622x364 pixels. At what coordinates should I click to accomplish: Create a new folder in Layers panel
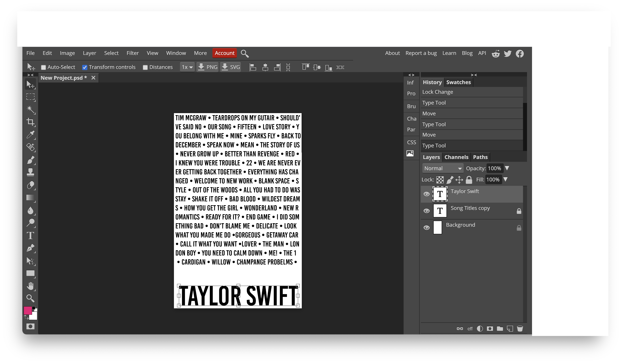click(x=500, y=329)
